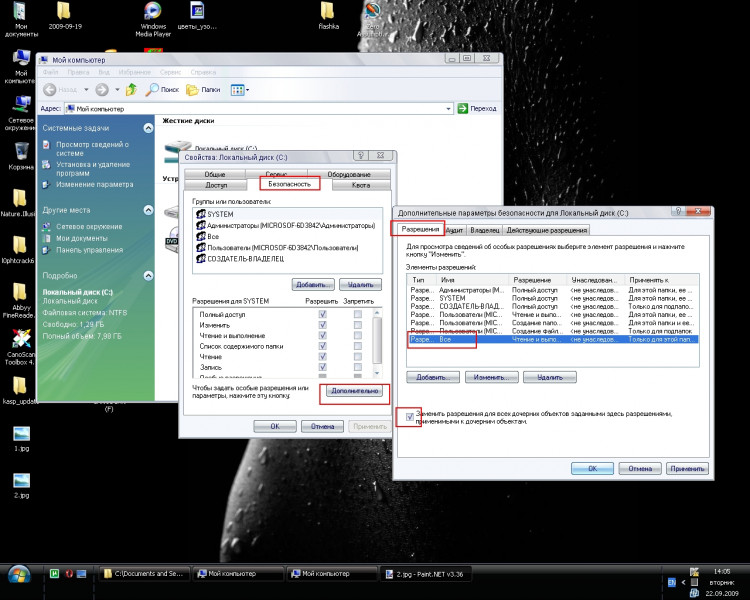This screenshot has width=750, height=600.
Task: Open the Аудит tab in advanced security
Action: (455, 231)
